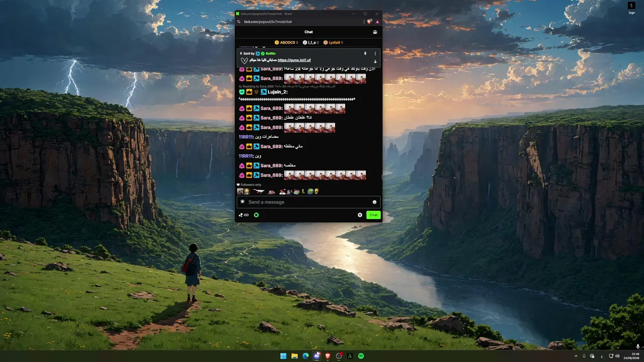Switch to Brave browser on the taskbar
644x362 pixels.
tap(328, 356)
